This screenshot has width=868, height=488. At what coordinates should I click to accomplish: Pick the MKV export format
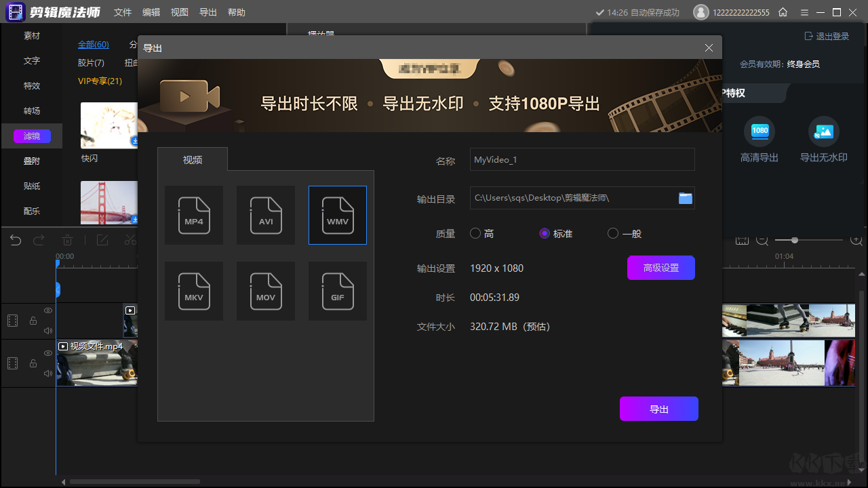(194, 291)
